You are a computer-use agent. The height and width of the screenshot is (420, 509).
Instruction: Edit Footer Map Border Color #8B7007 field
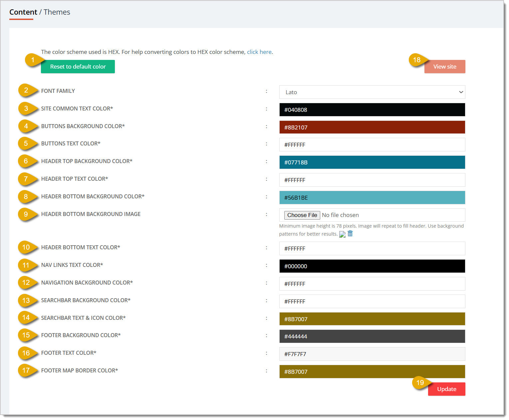372,372
